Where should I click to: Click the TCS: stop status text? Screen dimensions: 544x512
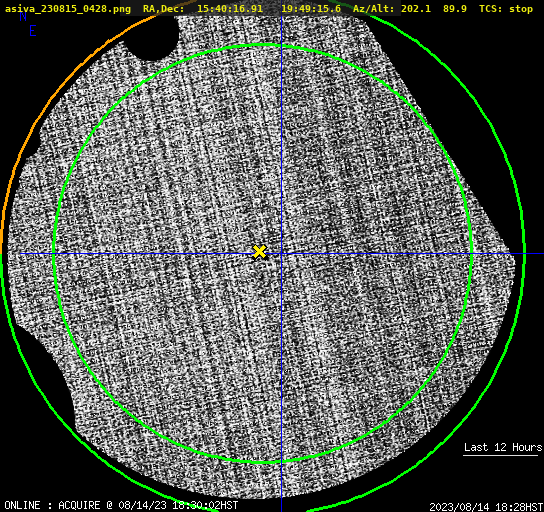[x=506, y=9]
